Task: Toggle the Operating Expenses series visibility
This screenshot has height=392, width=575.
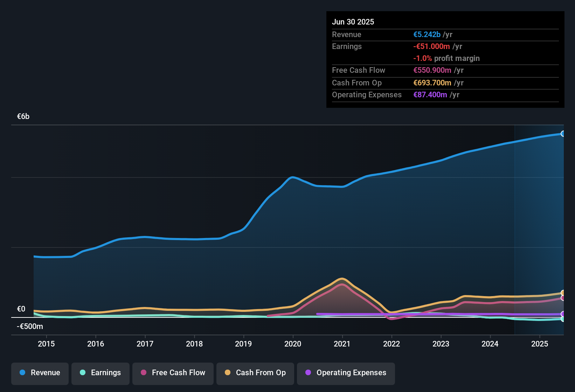Action: tap(346, 373)
